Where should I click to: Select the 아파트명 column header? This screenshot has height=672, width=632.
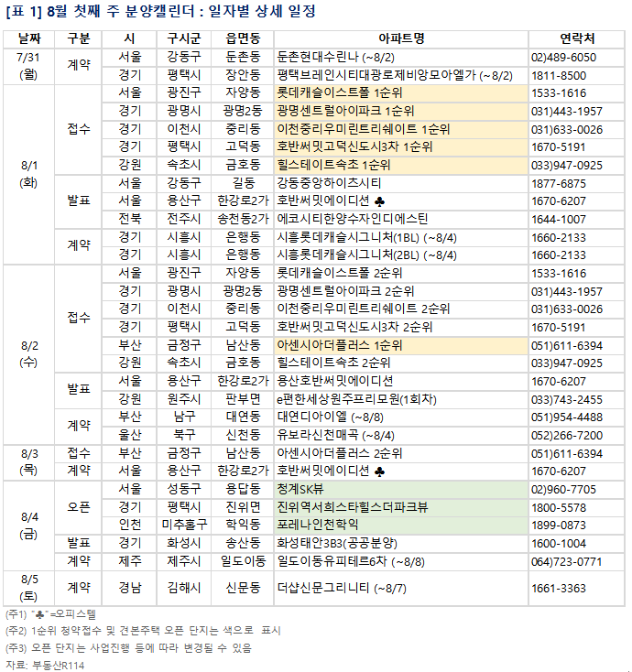pos(400,38)
